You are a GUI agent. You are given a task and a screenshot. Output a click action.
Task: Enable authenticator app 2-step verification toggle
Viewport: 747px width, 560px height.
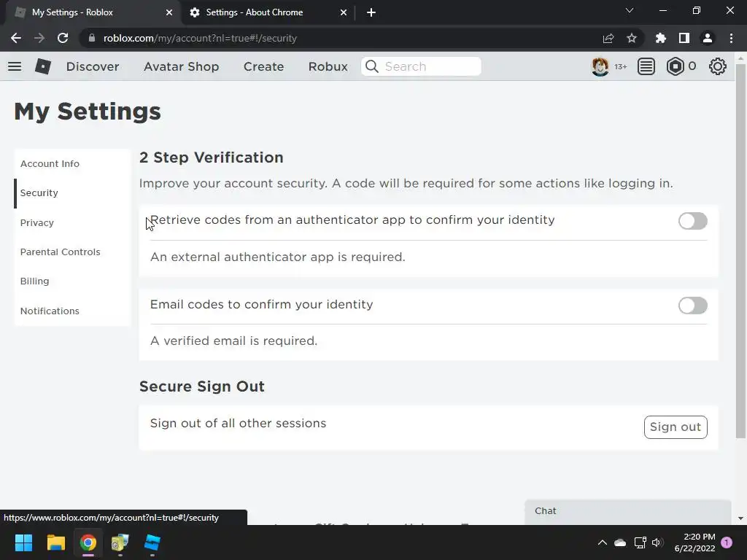692,221
